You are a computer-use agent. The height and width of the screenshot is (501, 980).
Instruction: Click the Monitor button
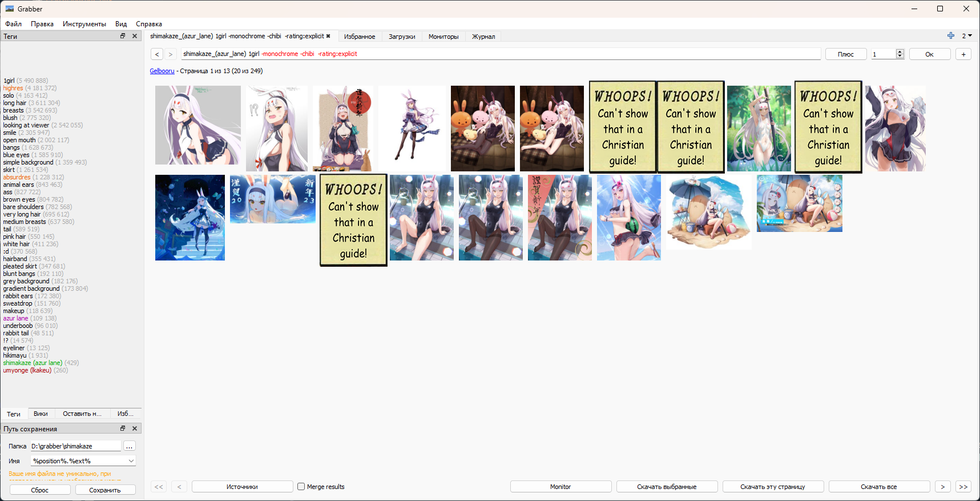pyautogui.click(x=560, y=487)
